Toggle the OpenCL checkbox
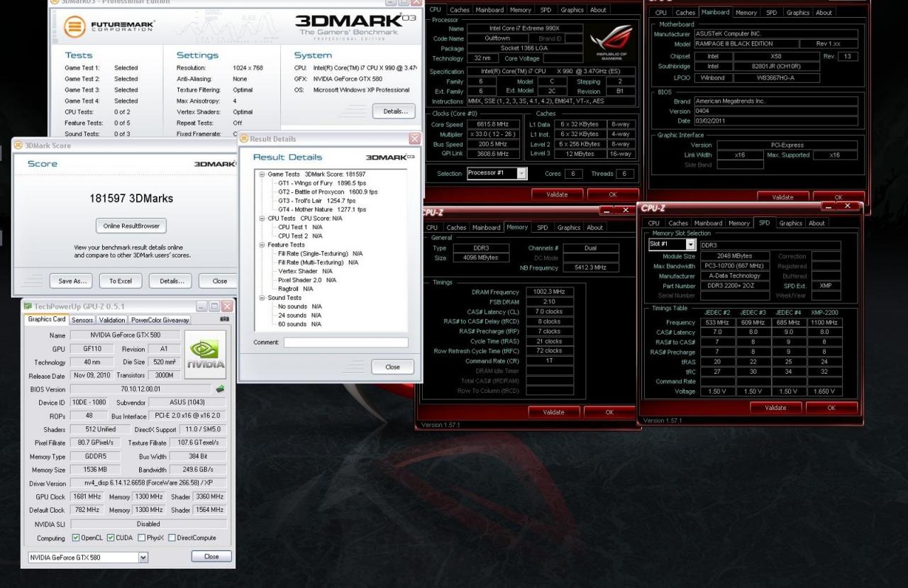 [x=76, y=538]
